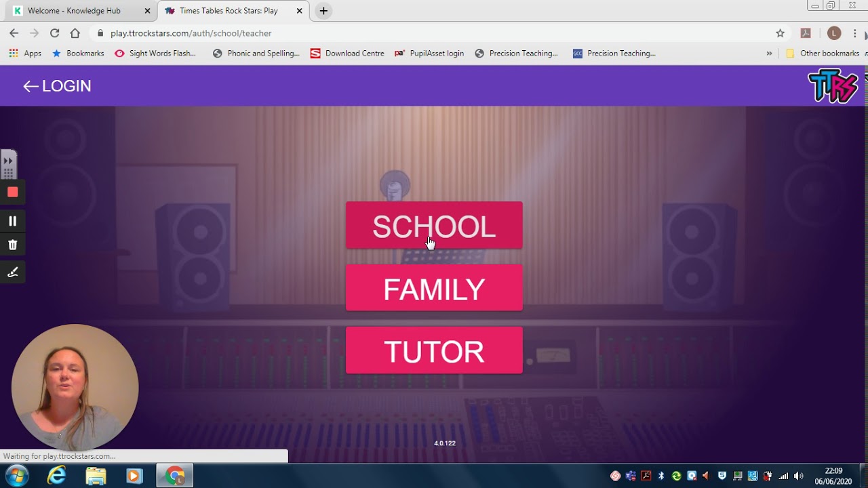Open the system volume control
Image resolution: width=868 pixels, height=488 pixels.
pos(799,476)
